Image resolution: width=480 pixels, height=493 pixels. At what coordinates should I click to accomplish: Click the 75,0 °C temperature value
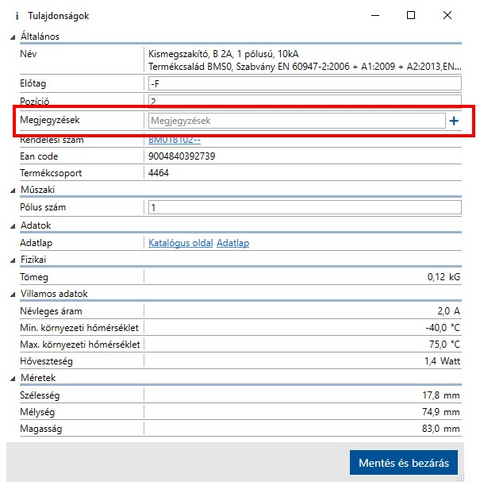[444, 344]
